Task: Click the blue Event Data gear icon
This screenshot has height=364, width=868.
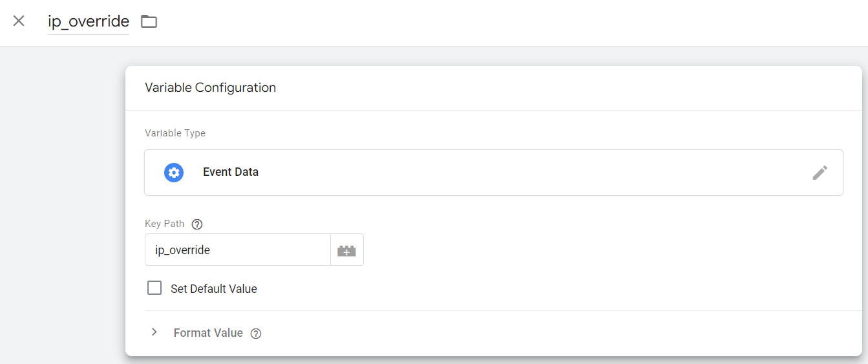Action: pyautogui.click(x=174, y=173)
